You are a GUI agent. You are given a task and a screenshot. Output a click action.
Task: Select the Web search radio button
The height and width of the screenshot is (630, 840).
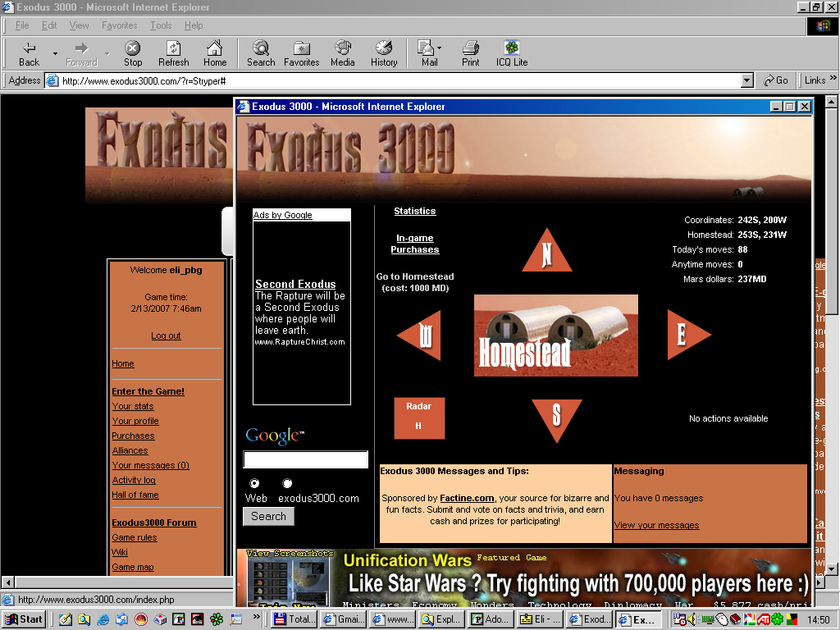pos(254,483)
